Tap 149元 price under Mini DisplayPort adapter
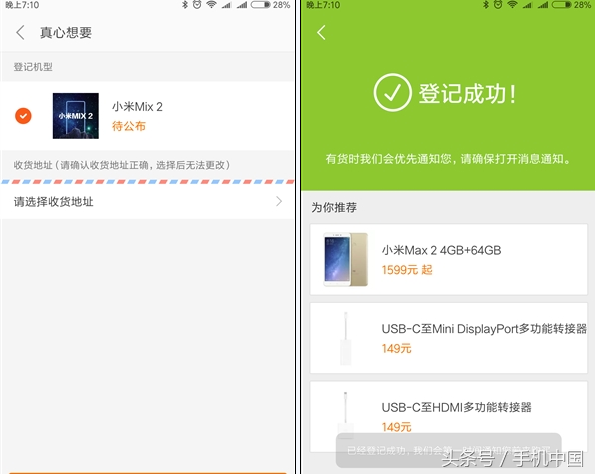The image size is (595, 474). coord(396,348)
